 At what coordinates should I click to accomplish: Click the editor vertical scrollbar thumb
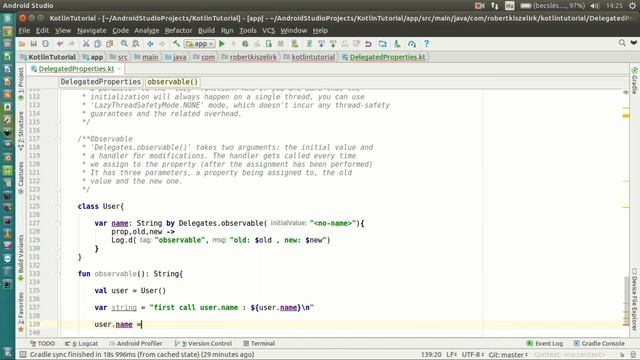(x=626, y=301)
